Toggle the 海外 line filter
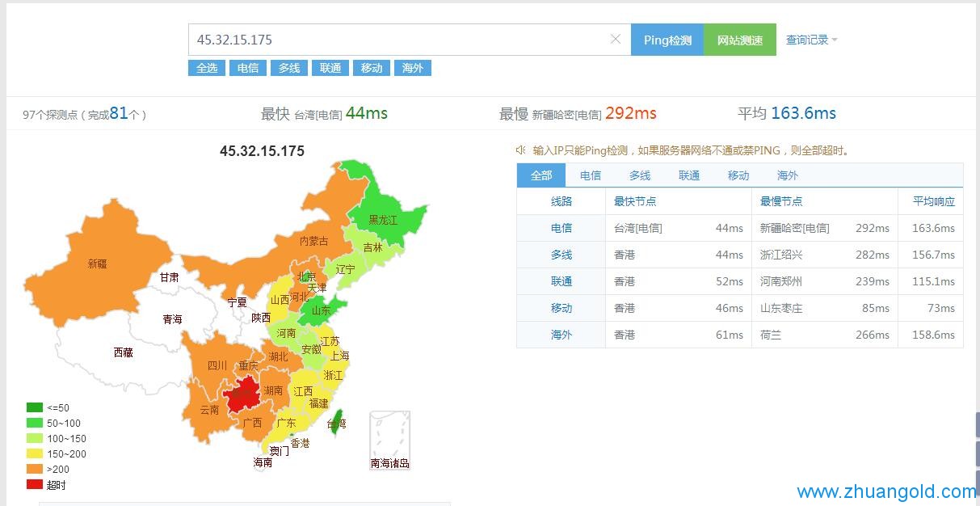Screen dimensions: 980x506 (412, 68)
